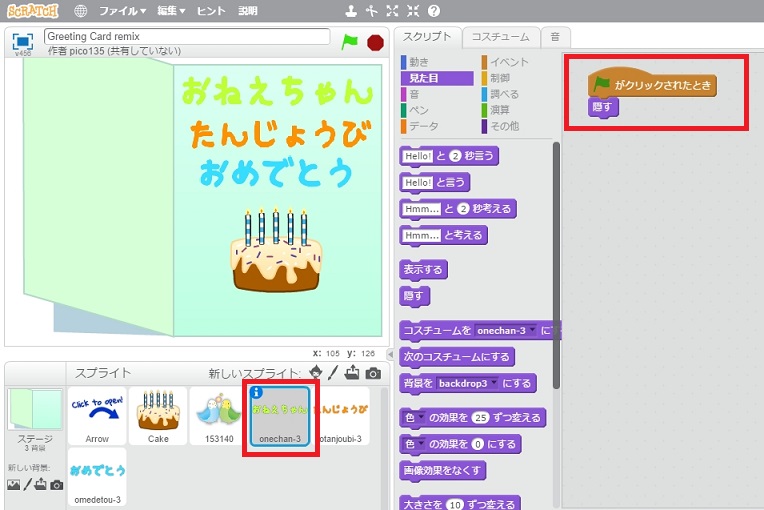Click the green flag to start

(349, 42)
